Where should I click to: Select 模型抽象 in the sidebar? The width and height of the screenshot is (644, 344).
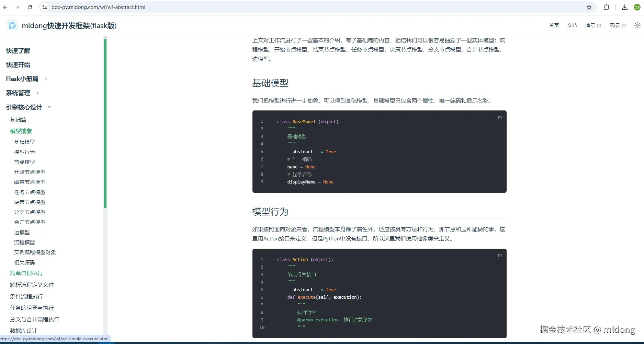pos(21,131)
